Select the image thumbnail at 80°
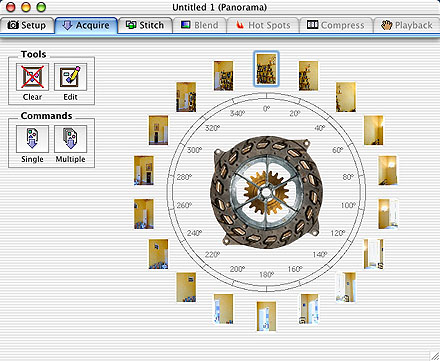Viewport: 440px width, 361px height. click(x=388, y=170)
